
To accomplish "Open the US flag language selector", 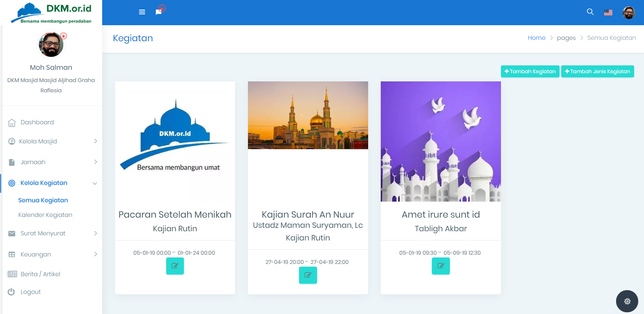I will [x=608, y=13].
